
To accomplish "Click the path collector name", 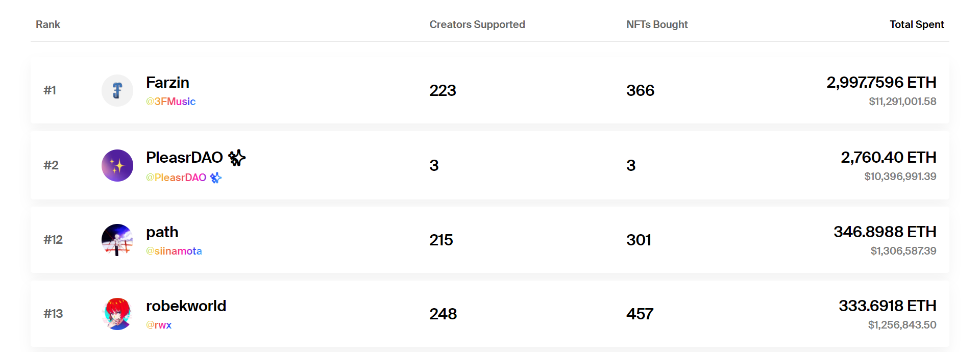I will point(162,232).
